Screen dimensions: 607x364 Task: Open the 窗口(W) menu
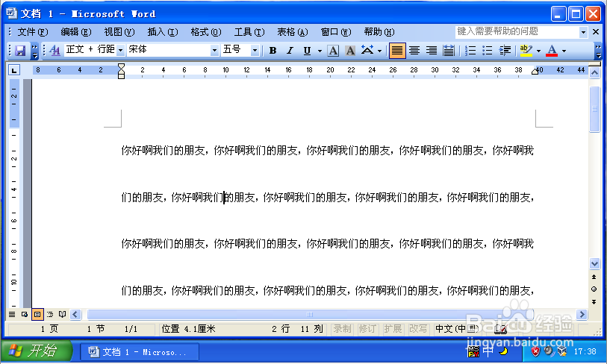[x=336, y=32]
